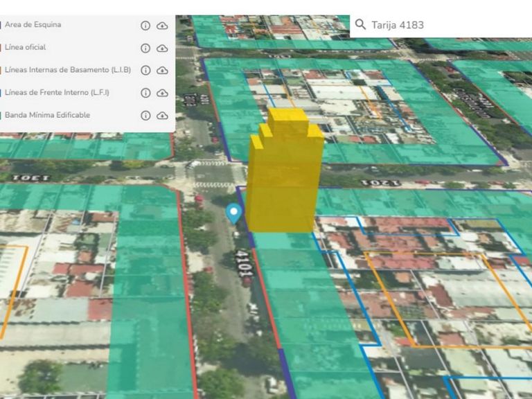Show info for Banda Mínima Edificable
The image size is (532, 399).
tap(145, 116)
